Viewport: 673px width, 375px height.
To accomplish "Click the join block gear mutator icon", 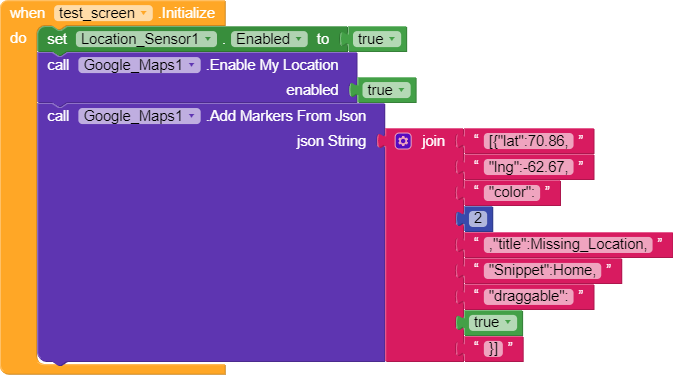I will (403, 141).
